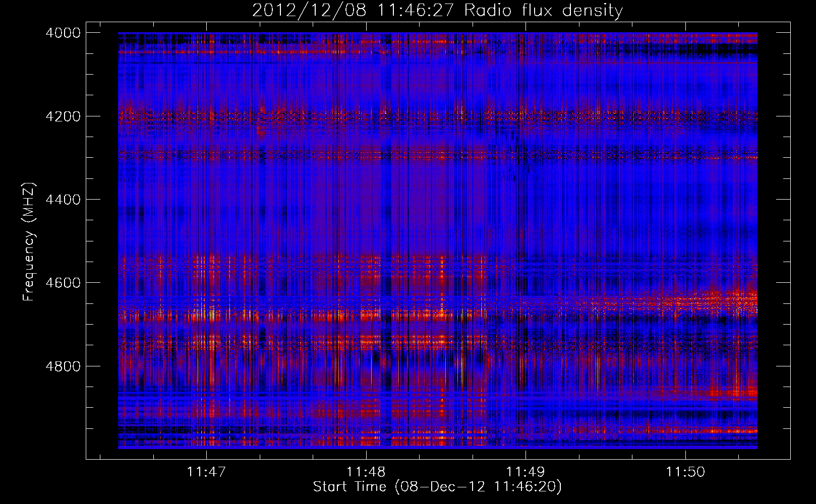
Task: Click the 11:47 time tick label
Action: tap(206, 472)
